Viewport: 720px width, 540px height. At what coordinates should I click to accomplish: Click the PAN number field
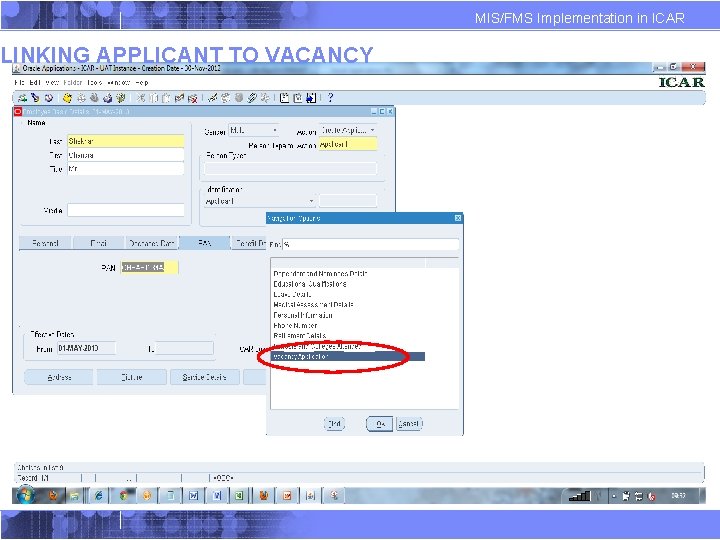pos(150,267)
